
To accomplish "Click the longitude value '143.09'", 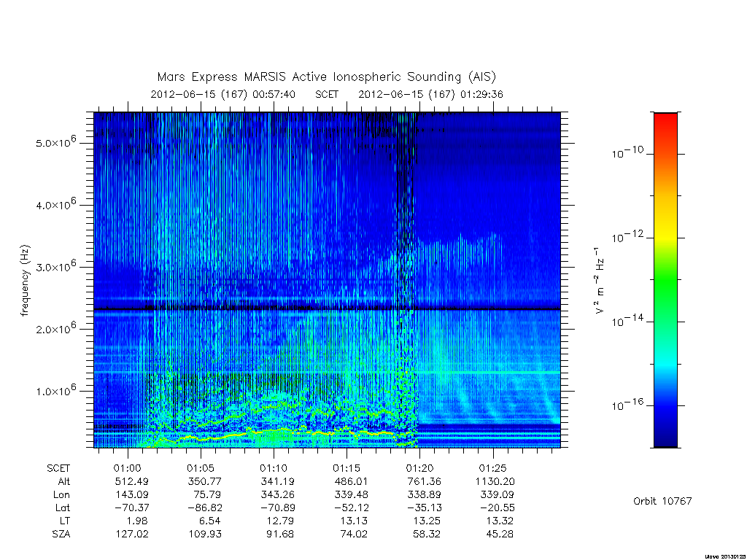I will (x=132, y=495).
